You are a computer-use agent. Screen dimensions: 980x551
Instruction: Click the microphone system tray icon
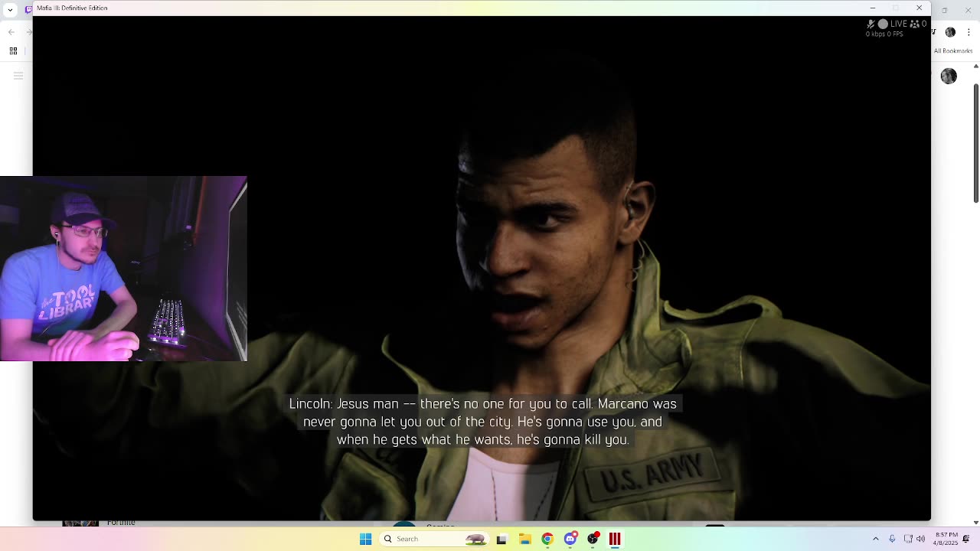892,539
